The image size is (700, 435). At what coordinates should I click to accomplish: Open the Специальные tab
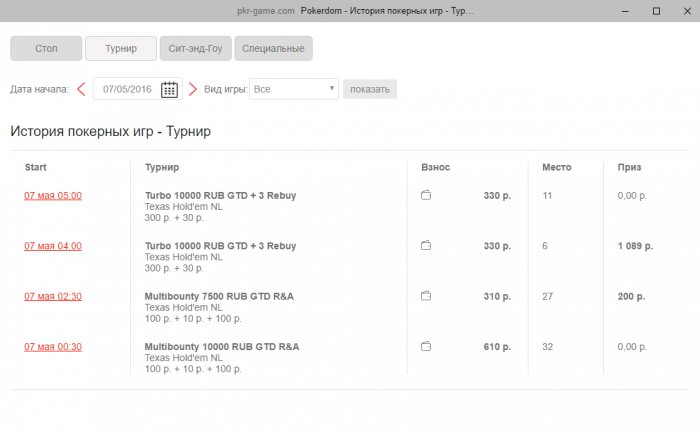[274, 48]
